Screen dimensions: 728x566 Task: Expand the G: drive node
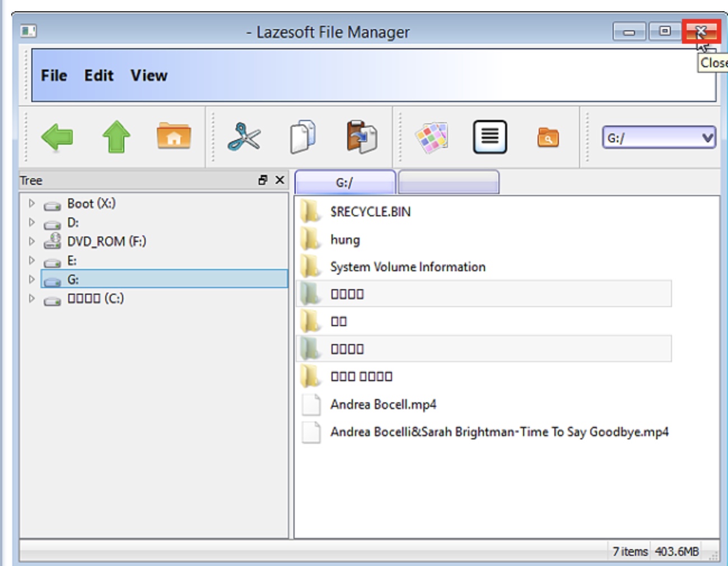[x=32, y=279]
